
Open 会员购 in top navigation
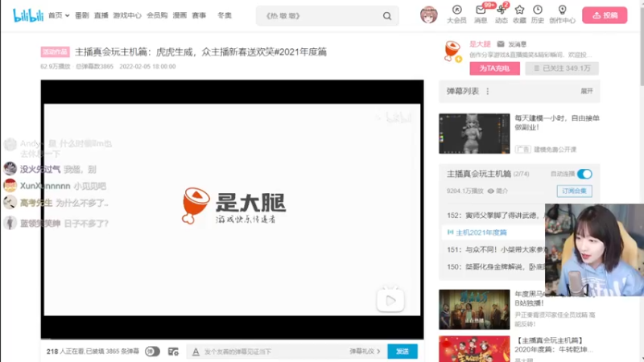[157, 15]
